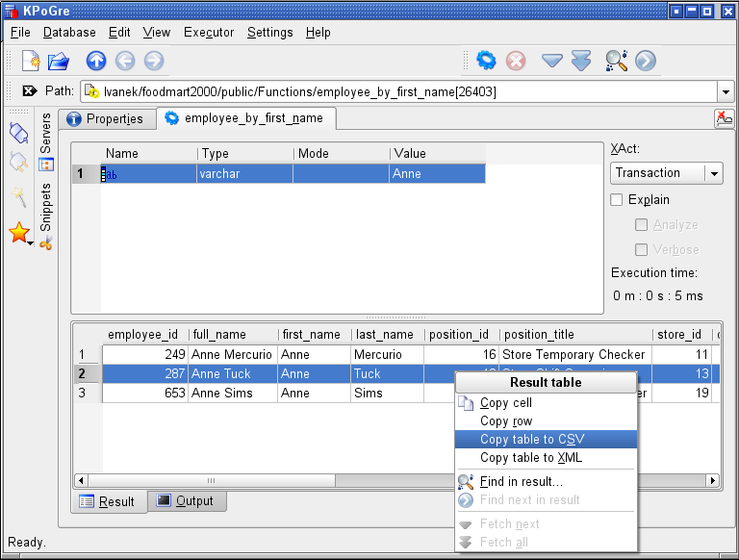739x560 pixels.
Task: Select Copy table to XML menu entry
Action: pos(531,458)
